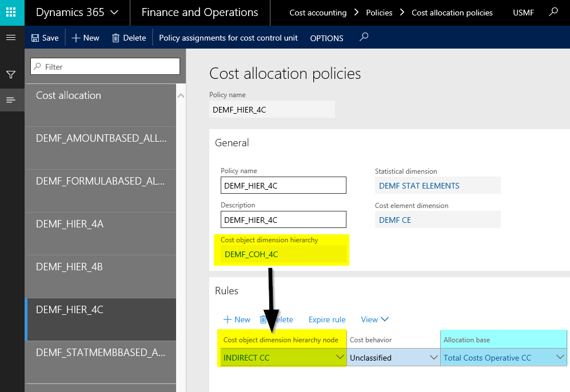Open the filter funnel pane icon
The height and width of the screenshot is (392, 570).
pyautogui.click(x=10, y=75)
